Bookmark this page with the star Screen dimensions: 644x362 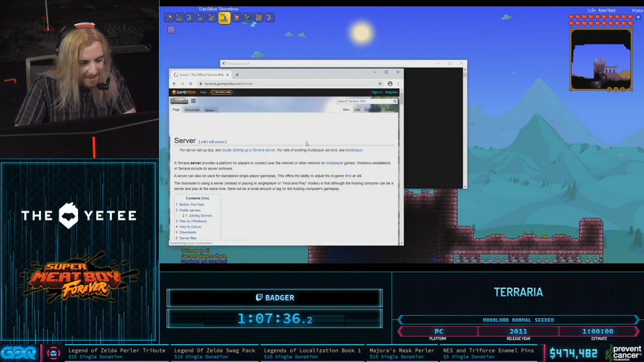(x=380, y=83)
